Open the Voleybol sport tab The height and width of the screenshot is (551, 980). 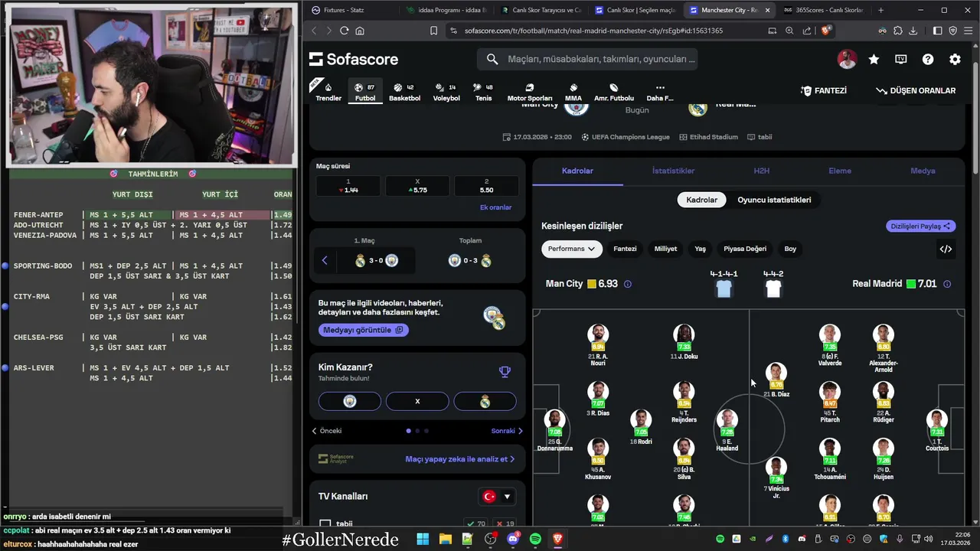point(446,92)
